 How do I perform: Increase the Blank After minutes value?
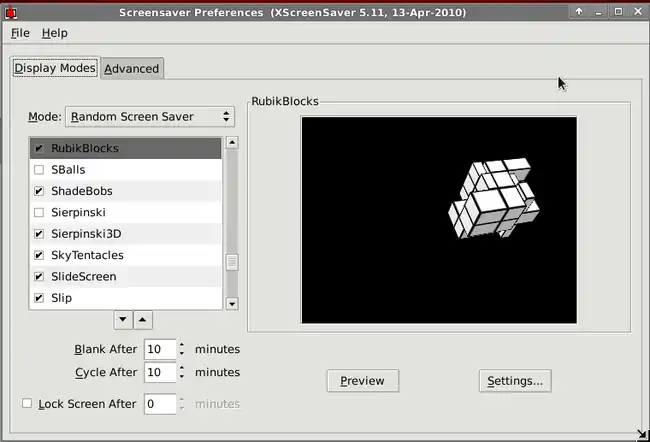[x=181, y=345]
